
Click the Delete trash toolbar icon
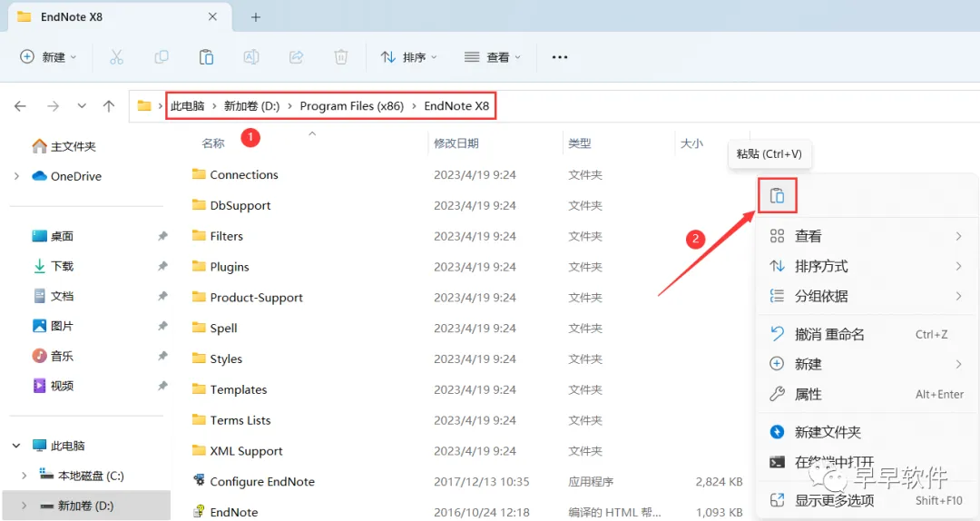[x=341, y=57]
